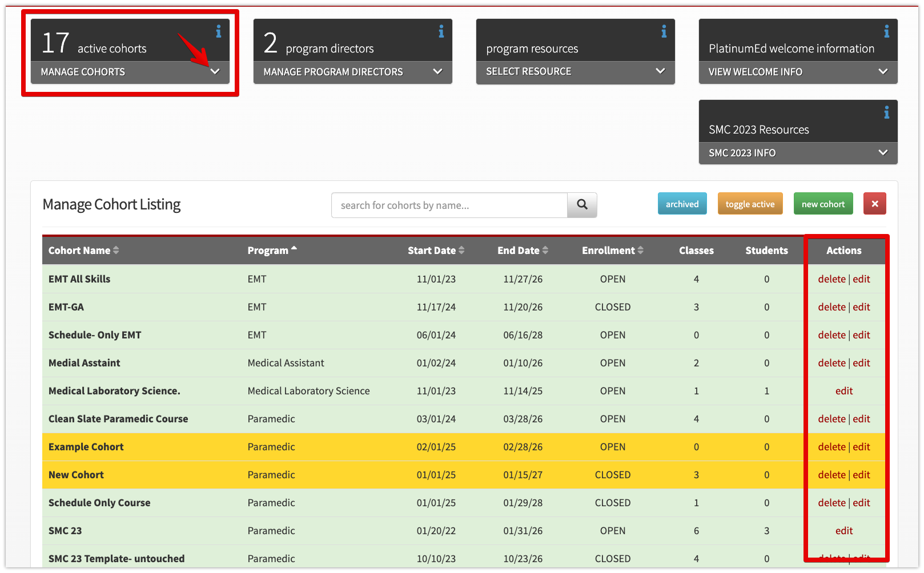Delete the Medial Asstaint cohort
Image resolution: width=924 pixels, height=573 pixels.
point(831,363)
